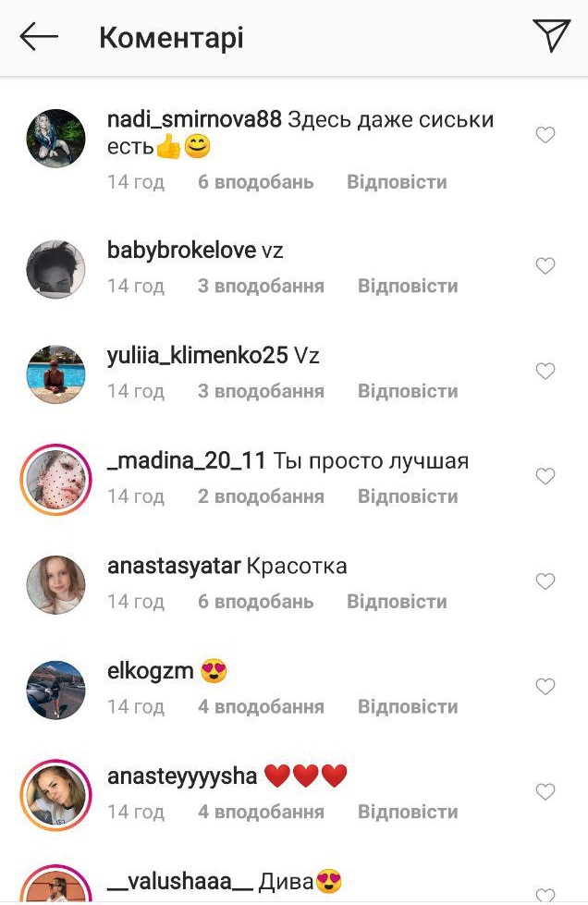Tap heart icon next to anastasyatar's comment
The height and width of the screenshot is (905, 588).
point(545,581)
